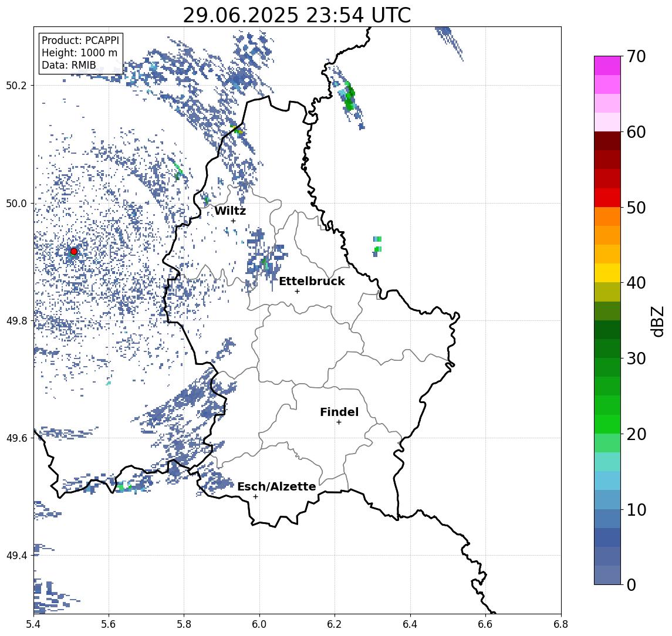Click the colorbar tick label 20
Image resolution: width=672 pixels, height=636 pixels.
tap(636, 434)
